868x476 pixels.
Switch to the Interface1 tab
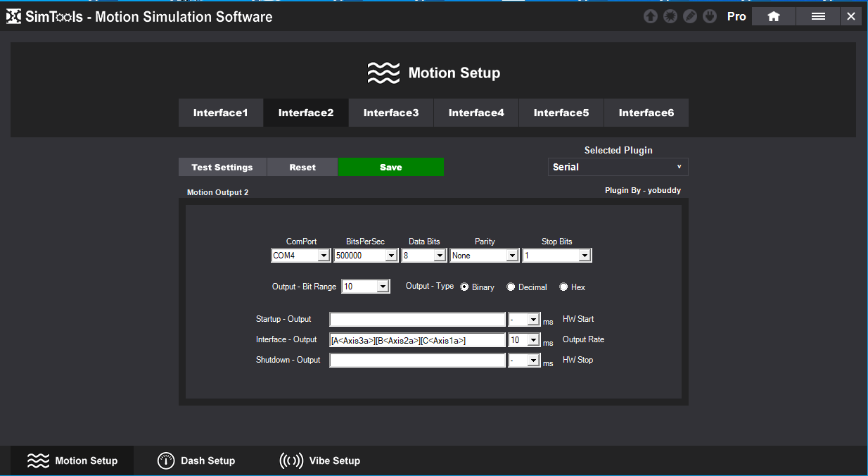(221, 113)
